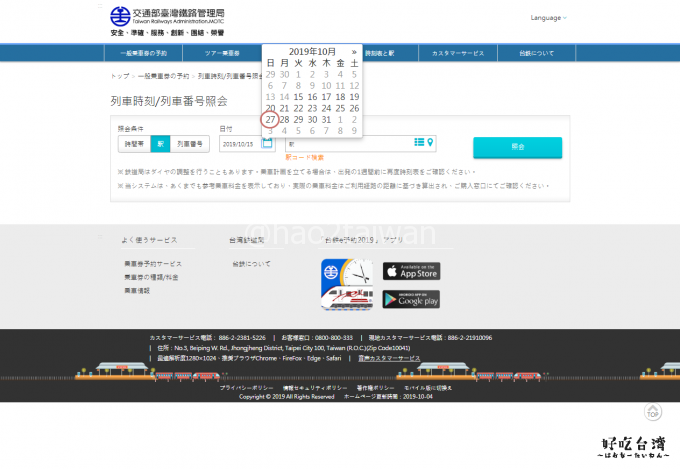Pick October 27 in the calendar

pyautogui.click(x=270, y=119)
